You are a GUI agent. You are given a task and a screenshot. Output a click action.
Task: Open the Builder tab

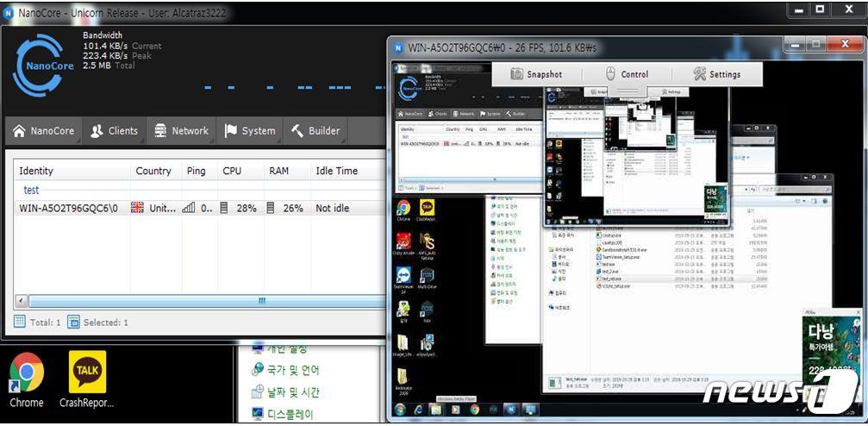pos(315,131)
